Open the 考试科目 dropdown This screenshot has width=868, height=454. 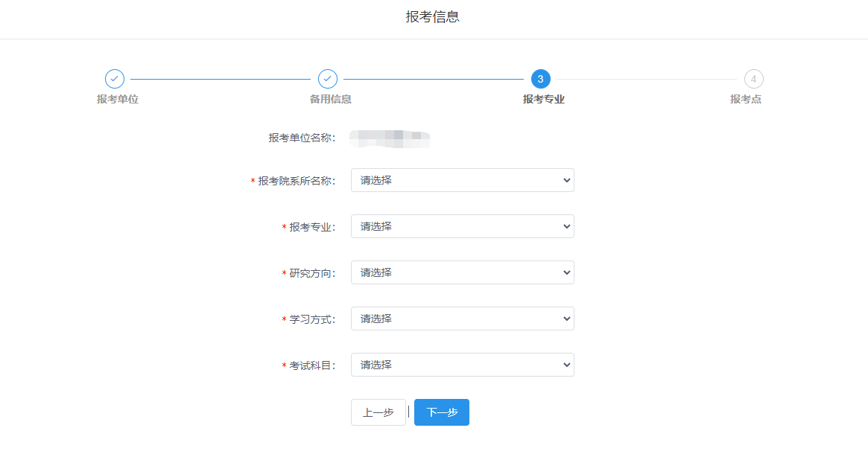(x=462, y=365)
